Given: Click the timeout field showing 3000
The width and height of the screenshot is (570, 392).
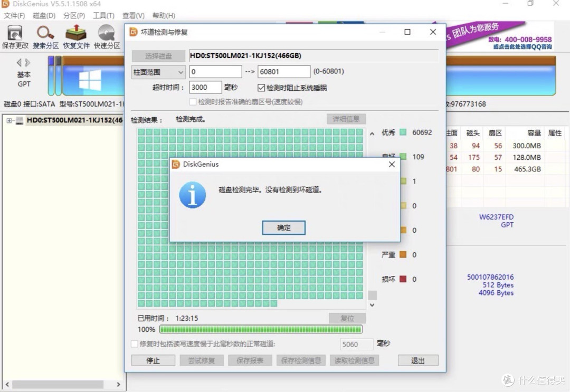Looking at the screenshot, I should [x=205, y=88].
